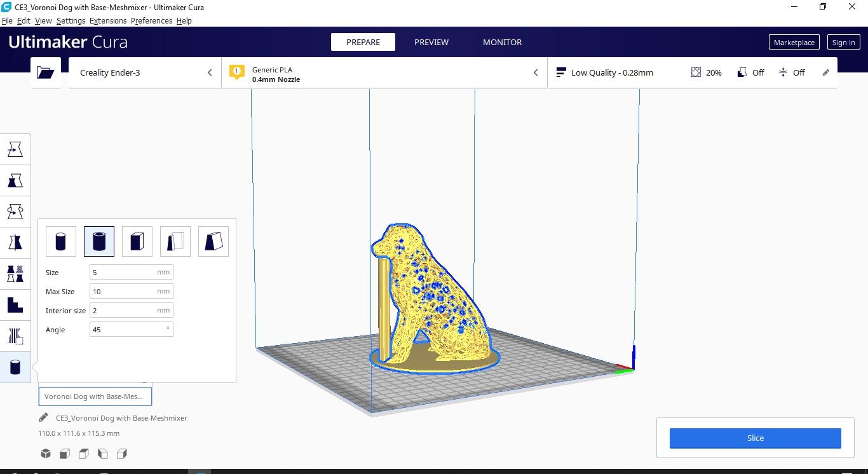Open Low Quality - 0.28mm profile settings
This screenshot has height=474, width=868.
[x=612, y=72]
